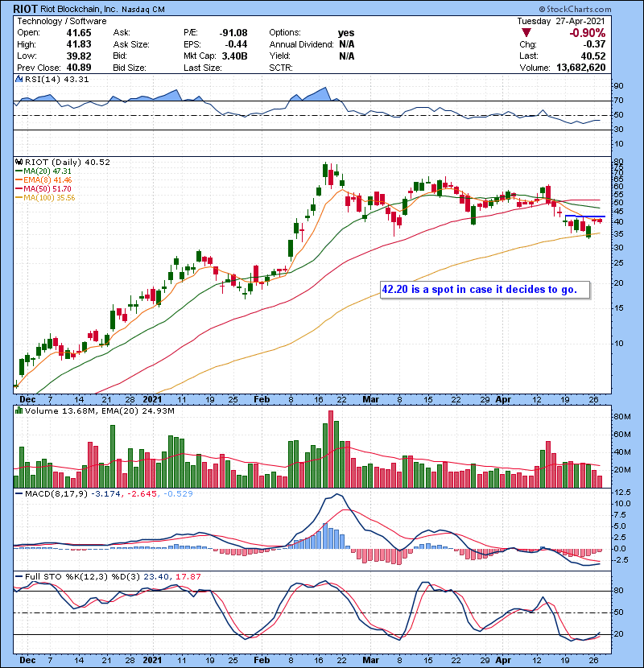
Task: Click the P/E value -91.08
Action: click(233, 33)
